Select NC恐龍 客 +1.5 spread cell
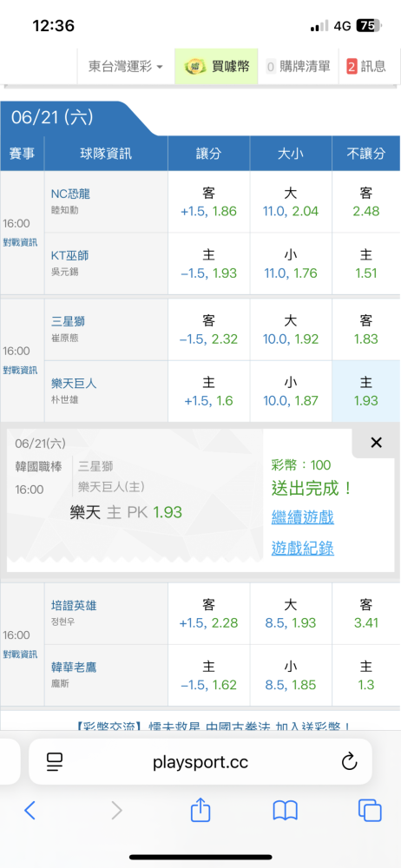 coord(209,201)
